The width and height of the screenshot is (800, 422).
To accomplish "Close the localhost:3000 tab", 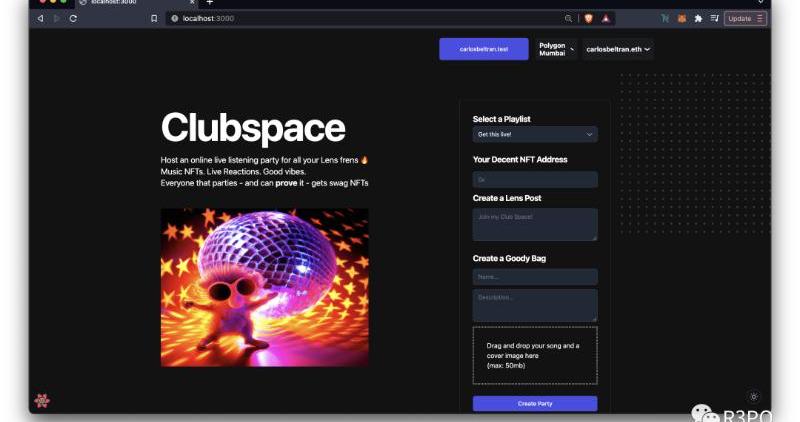I will pos(192,3).
